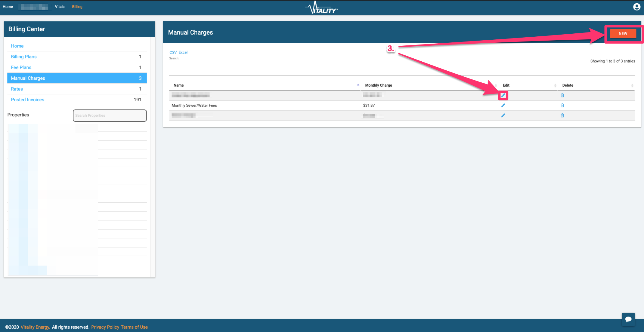Click the highlighted edit pencil on first row
Viewport: 644px width, 332px height.
(503, 95)
